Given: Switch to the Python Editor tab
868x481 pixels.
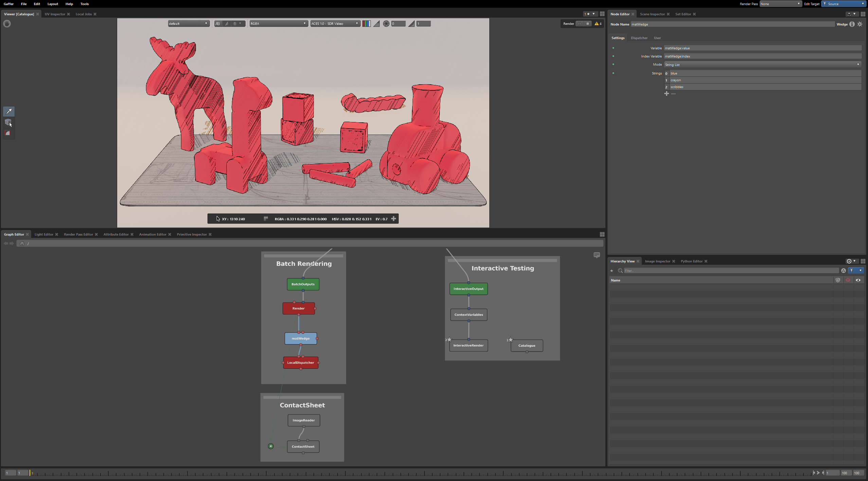Looking at the screenshot, I should pyautogui.click(x=691, y=261).
